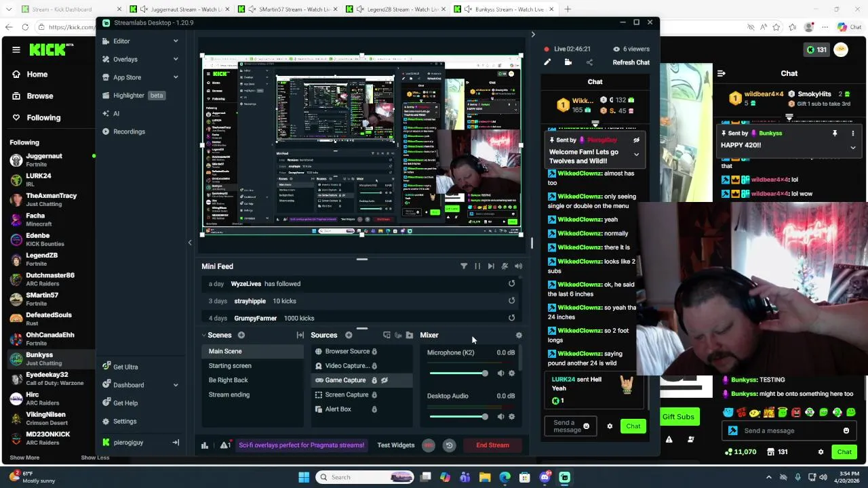Screen dimensions: 868x488
Task: Skip the current Mini Feed alert
Action: [x=491, y=266]
